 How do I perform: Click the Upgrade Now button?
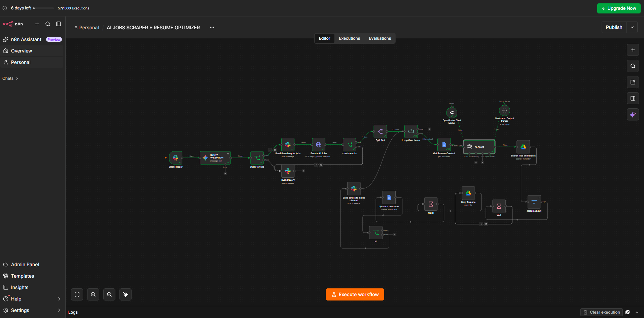point(619,8)
